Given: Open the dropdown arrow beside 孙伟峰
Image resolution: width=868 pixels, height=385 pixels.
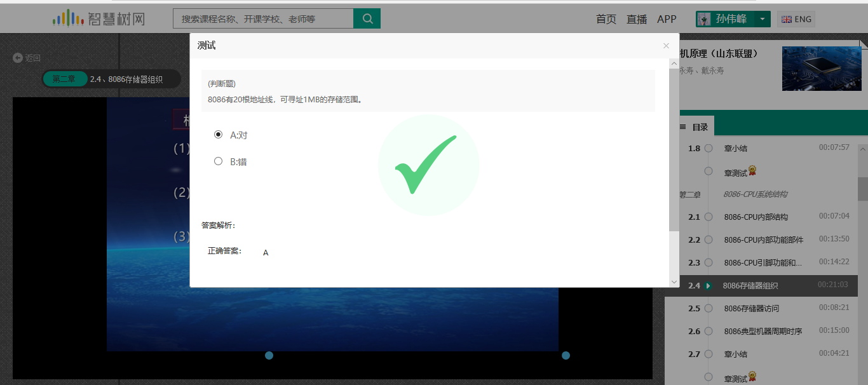Looking at the screenshot, I should 762,19.
